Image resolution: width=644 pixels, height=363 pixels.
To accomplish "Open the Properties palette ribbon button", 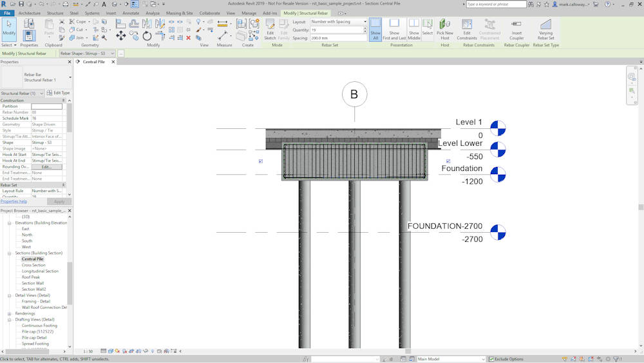I will 29,35.
